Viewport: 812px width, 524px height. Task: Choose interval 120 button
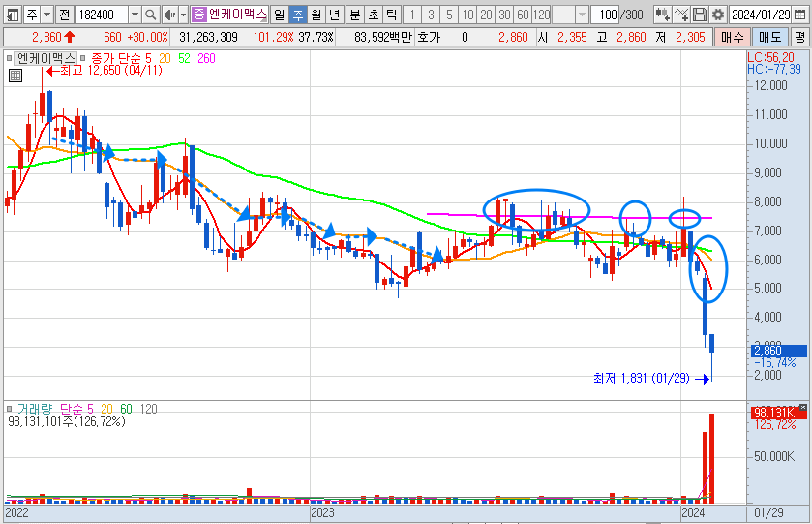click(542, 15)
